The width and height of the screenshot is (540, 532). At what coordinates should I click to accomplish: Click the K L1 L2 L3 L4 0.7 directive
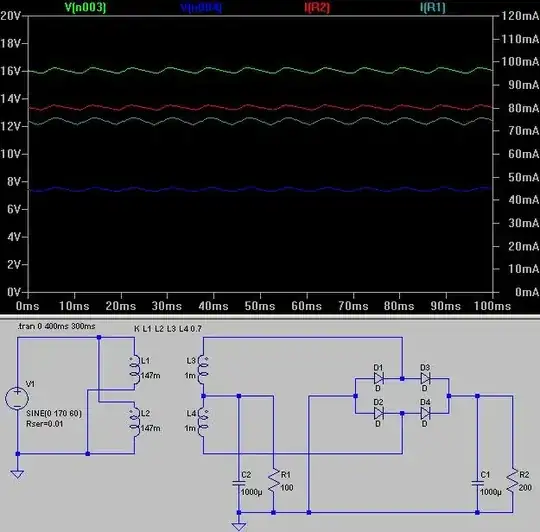coord(168,329)
